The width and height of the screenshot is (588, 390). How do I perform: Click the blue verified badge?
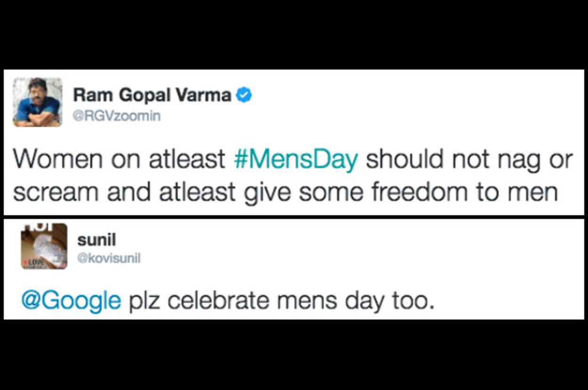pos(244,95)
